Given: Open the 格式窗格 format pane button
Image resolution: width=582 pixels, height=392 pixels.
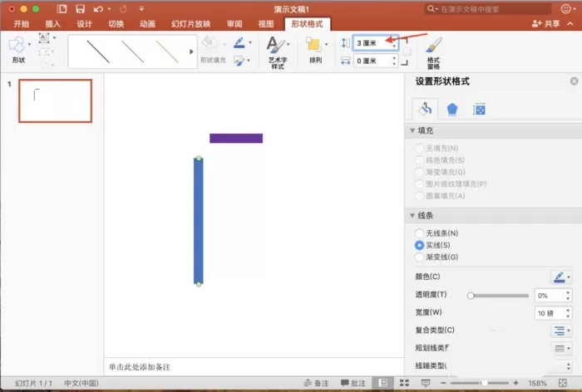Looking at the screenshot, I should coord(433,52).
